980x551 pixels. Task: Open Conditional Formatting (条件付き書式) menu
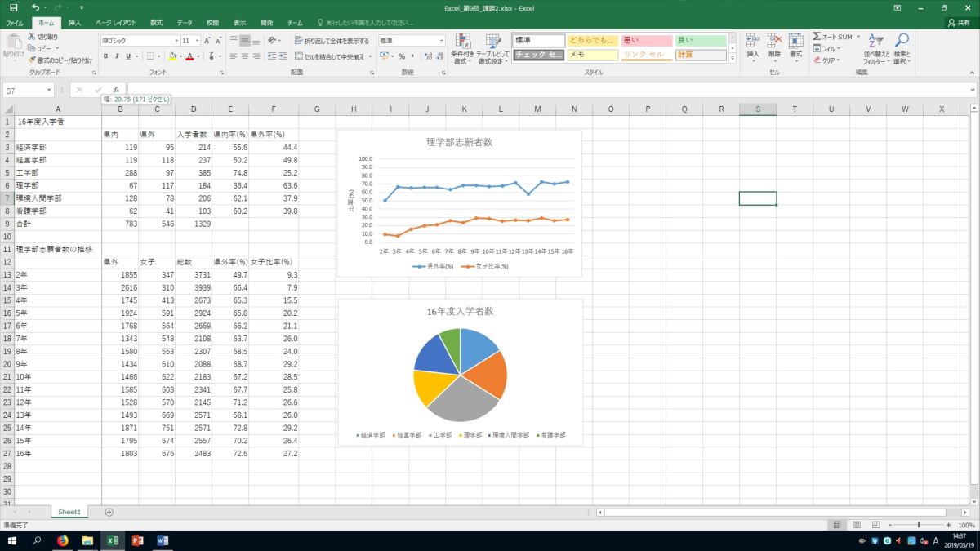click(462, 49)
